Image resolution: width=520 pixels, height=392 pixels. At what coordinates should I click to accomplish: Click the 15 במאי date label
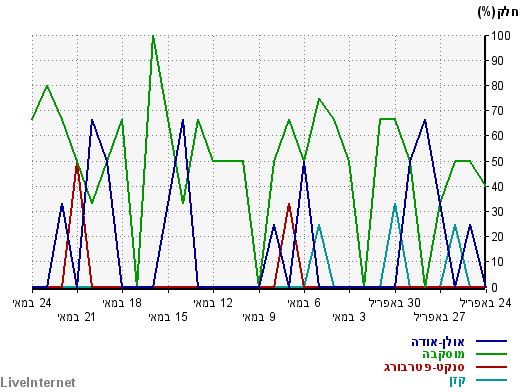[168, 317]
